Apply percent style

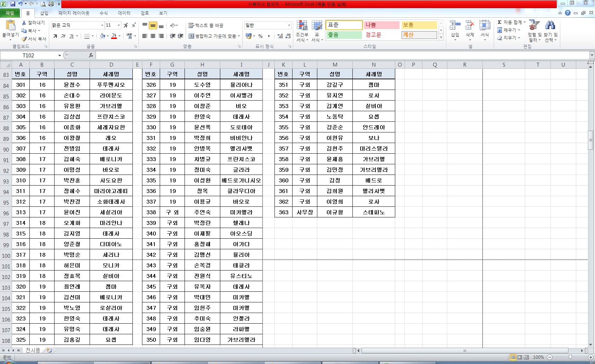[261, 36]
